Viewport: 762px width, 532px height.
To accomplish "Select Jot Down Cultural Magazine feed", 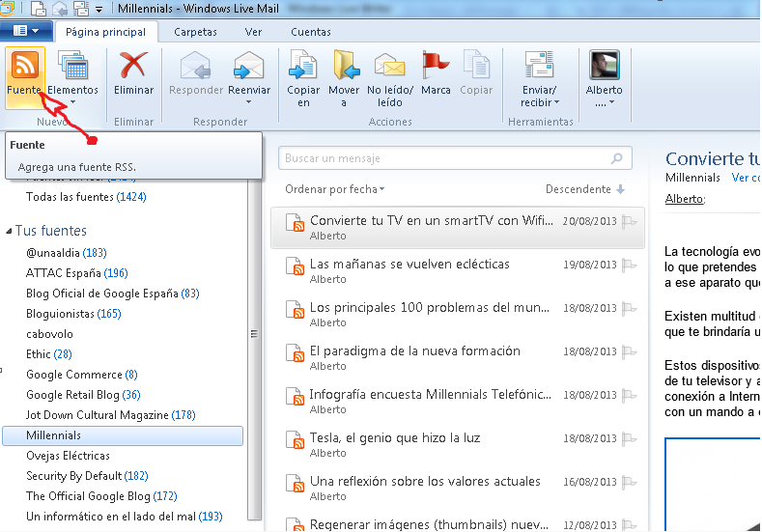I will point(111,415).
